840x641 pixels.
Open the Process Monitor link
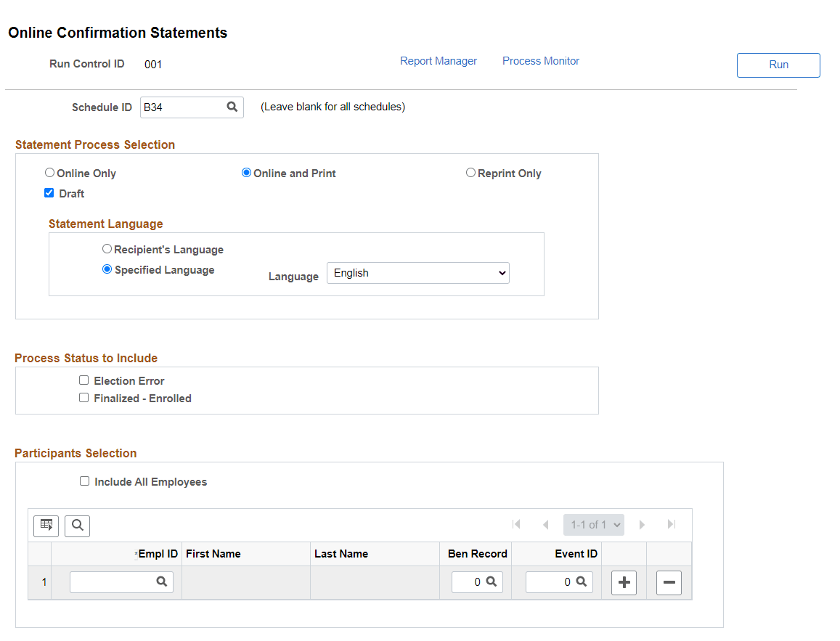541,61
